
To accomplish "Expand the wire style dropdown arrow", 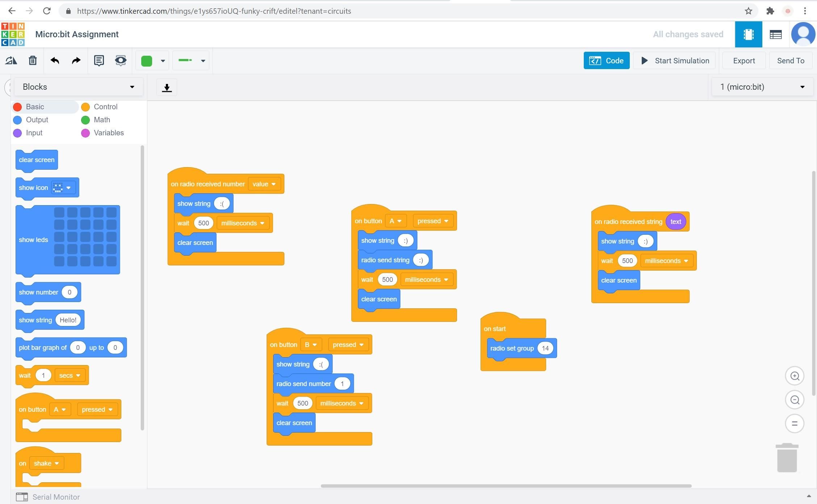I will click(203, 60).
